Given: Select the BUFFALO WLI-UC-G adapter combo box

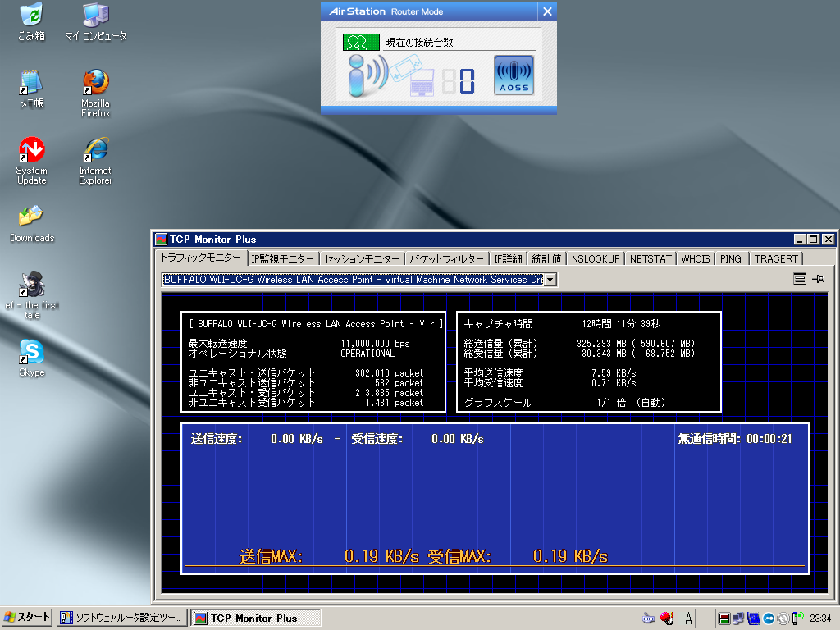Looking at the screenshot, I should click(359, 280).
